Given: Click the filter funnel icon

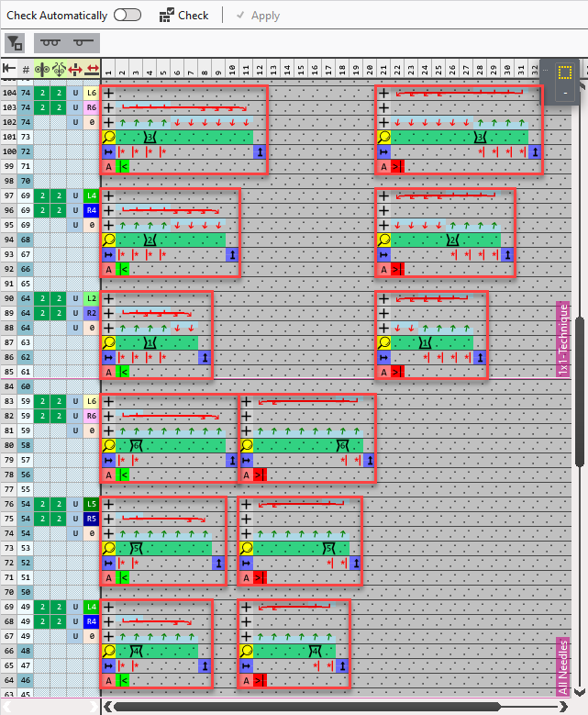Looking at the screenshot, I should coord(15,42).
